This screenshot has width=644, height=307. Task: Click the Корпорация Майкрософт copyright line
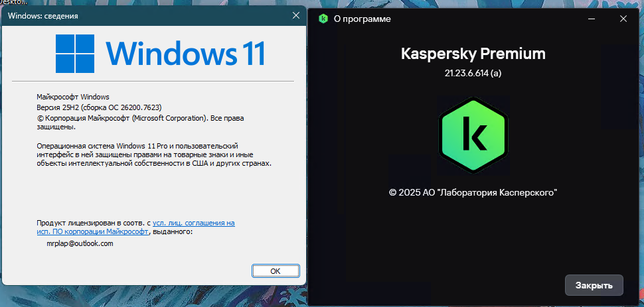140,122
